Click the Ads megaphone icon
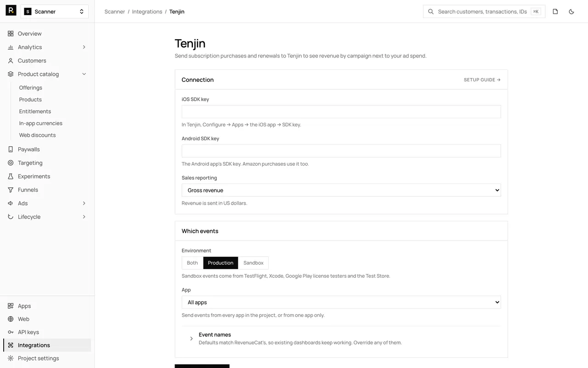 [x=11, y=203]
